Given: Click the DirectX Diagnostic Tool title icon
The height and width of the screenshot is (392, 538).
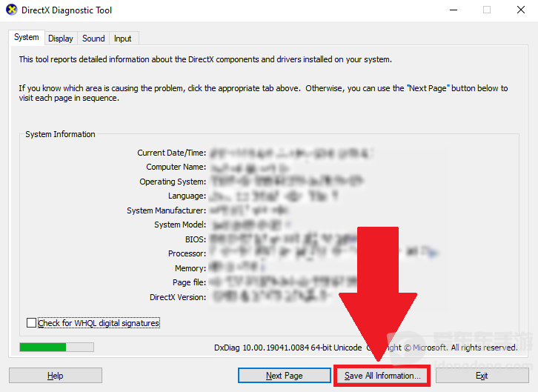Looking at the screenshot, I should pos(11,10).
